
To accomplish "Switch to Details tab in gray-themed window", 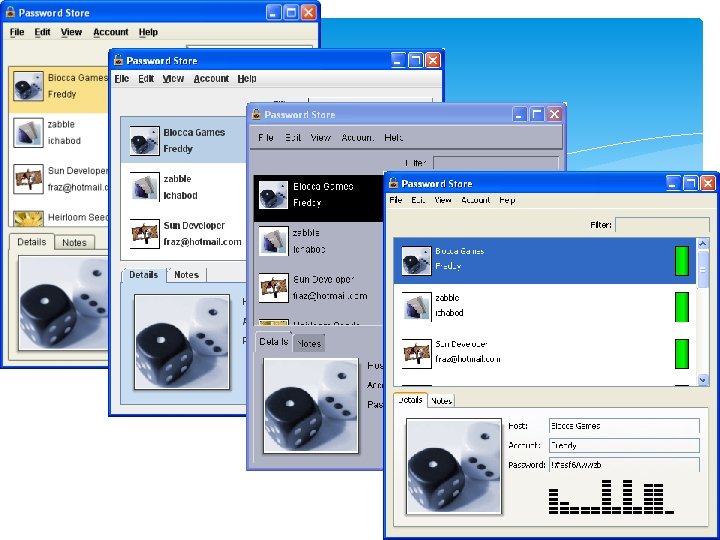I will coord(274,342).
